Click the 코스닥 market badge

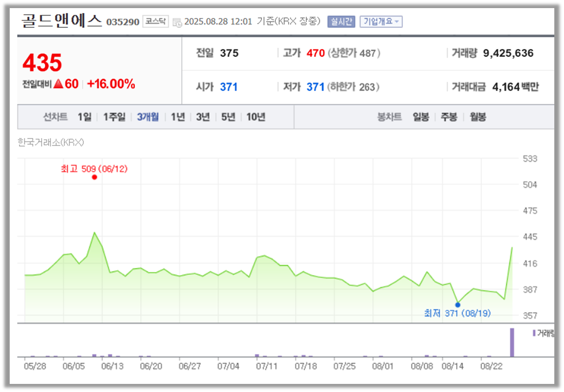[x=156, y=21]
